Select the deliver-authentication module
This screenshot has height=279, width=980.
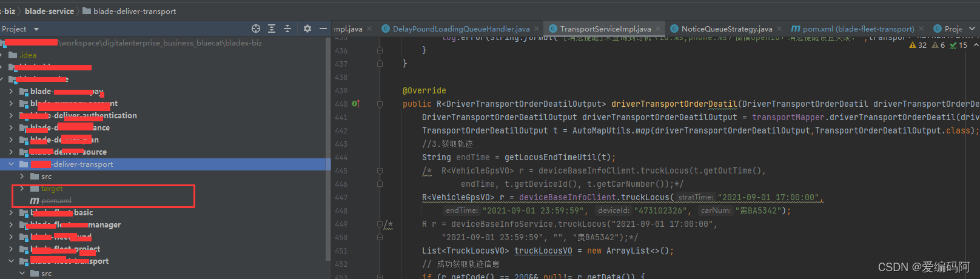coord(84,115)
